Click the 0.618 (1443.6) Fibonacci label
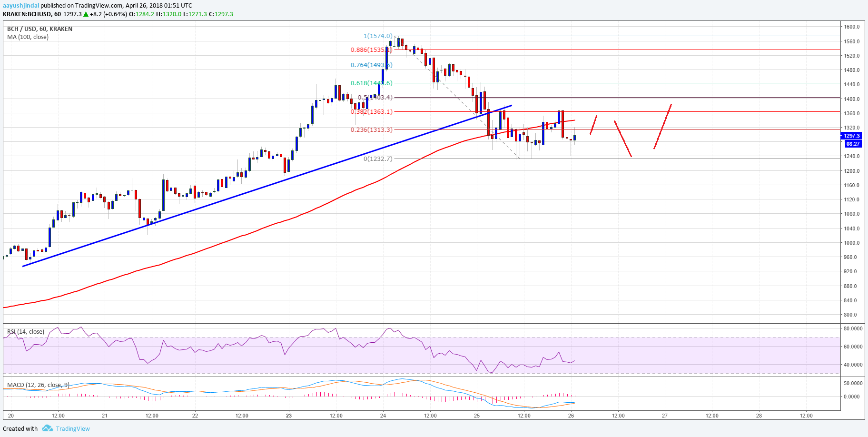The height and width of the screenshot is (437, 868). (x=371, y=83)
